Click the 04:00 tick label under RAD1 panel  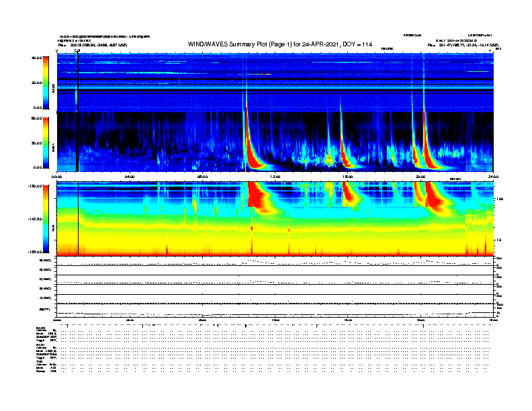130,177
